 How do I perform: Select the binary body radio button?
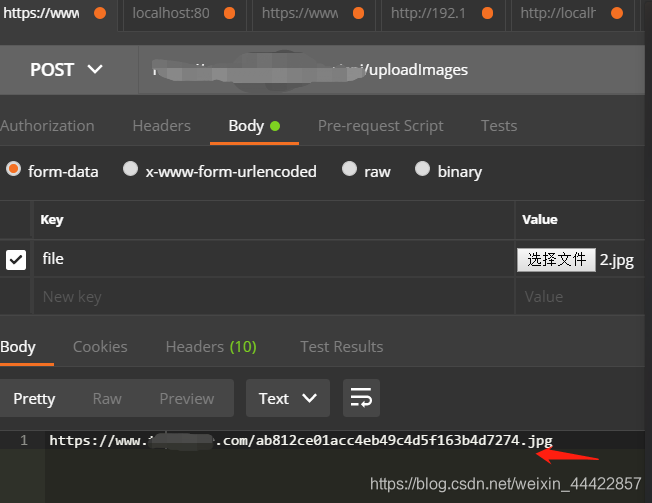[422, 169]
